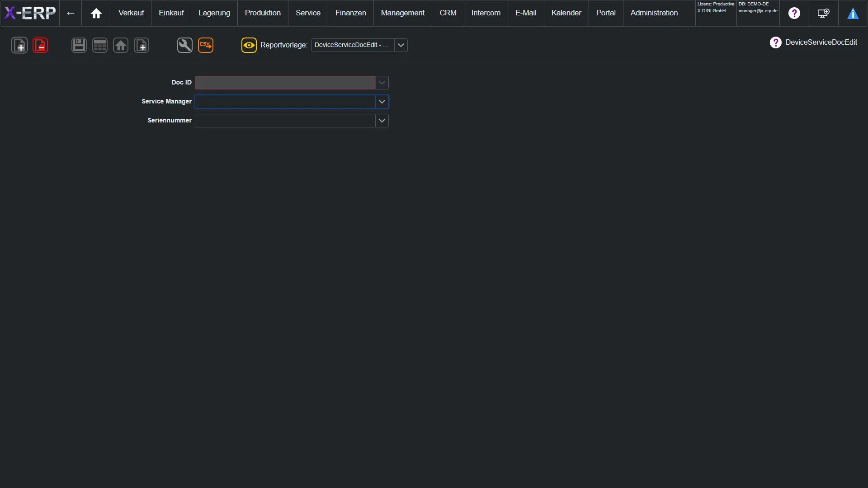Viewport: 868px width, 488px height.
Task: Delete the document with the red minus icon
Action: click(x=40, y=45)
